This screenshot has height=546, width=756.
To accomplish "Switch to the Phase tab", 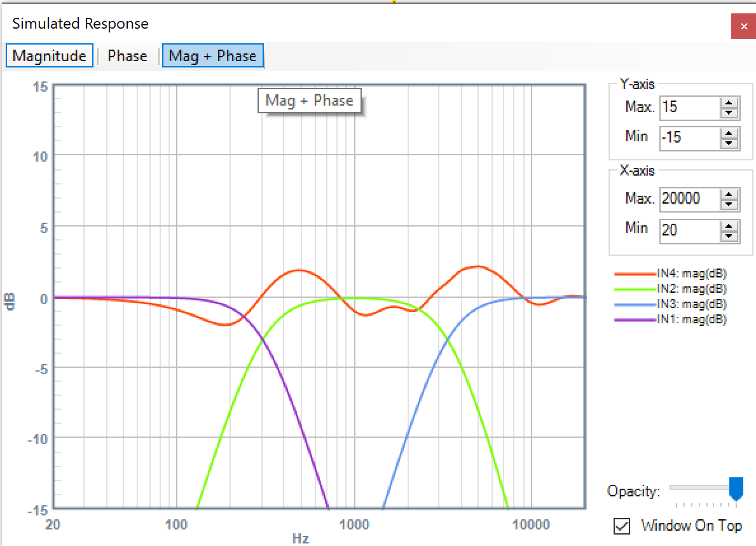I will [127, 55].
